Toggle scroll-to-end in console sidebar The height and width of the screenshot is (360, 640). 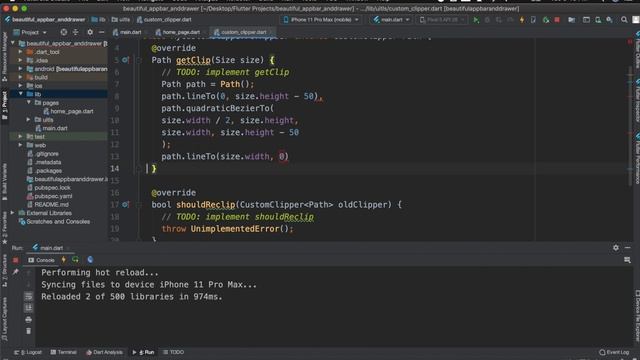[29, 307]
